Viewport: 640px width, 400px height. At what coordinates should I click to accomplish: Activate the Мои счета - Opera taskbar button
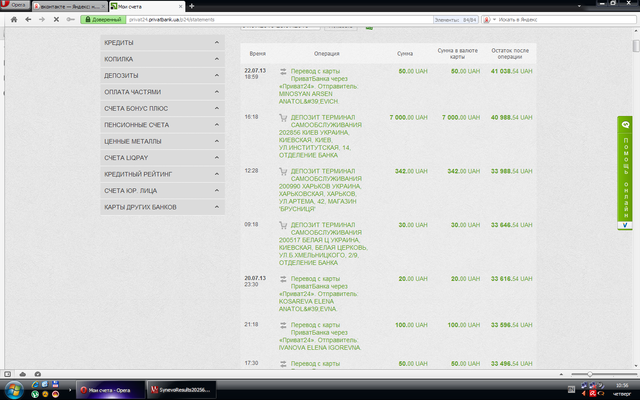[110, 390]
